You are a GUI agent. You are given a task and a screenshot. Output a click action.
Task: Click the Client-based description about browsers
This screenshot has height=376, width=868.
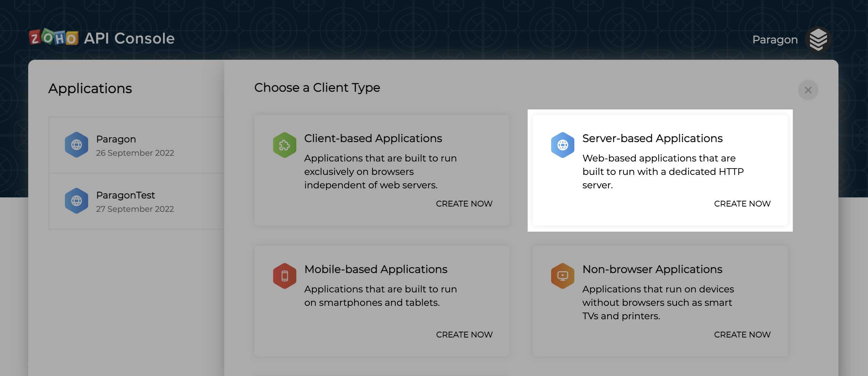[x=380, y=172]
